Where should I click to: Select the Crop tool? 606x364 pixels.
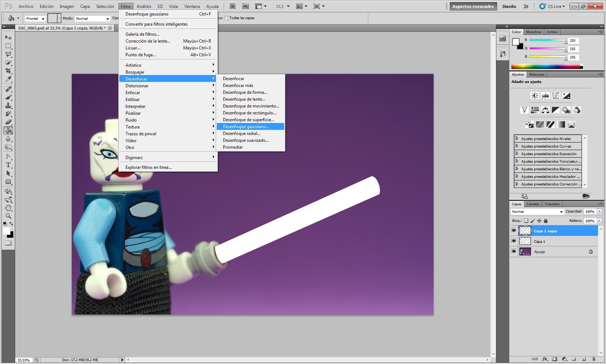tap(8, 71)
